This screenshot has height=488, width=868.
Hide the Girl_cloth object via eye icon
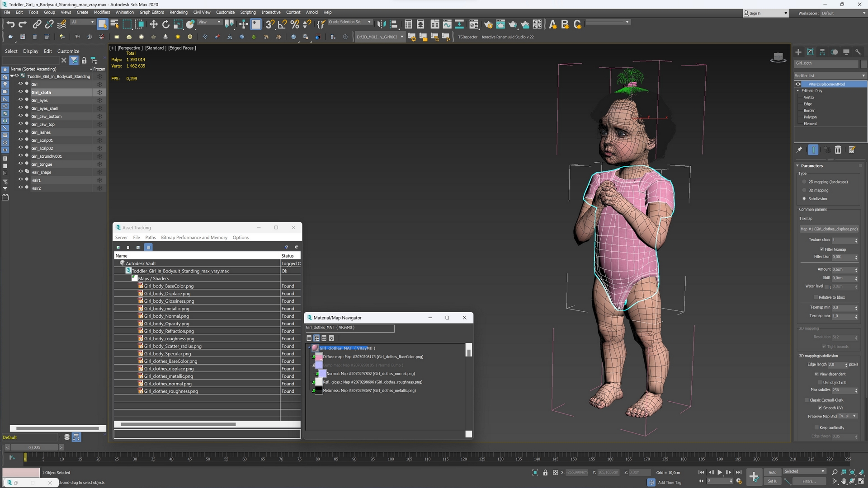point(20,92)
